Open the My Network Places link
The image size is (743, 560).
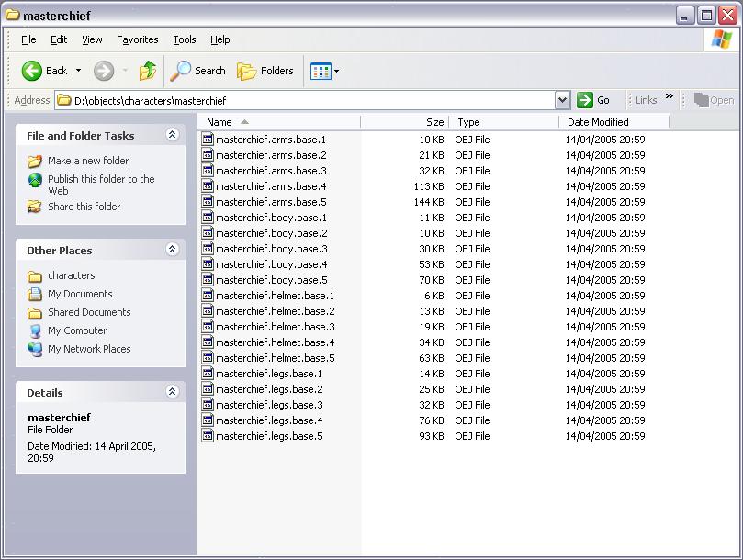pos(89,349)
